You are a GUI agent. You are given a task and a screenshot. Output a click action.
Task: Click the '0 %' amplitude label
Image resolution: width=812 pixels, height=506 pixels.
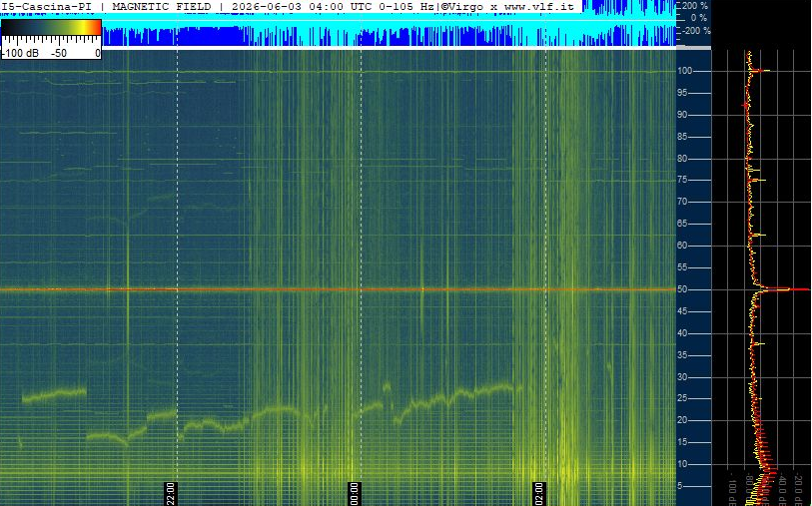click(698, 18)
